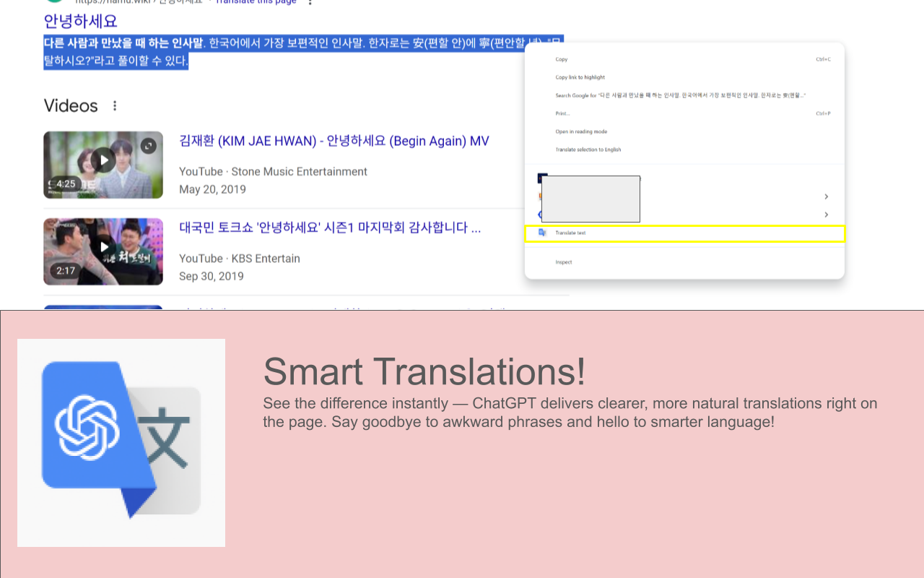Click YouTube · KBS Entertain source text
924x578 pixels.
pyautogui.click(x=240, y=258)
